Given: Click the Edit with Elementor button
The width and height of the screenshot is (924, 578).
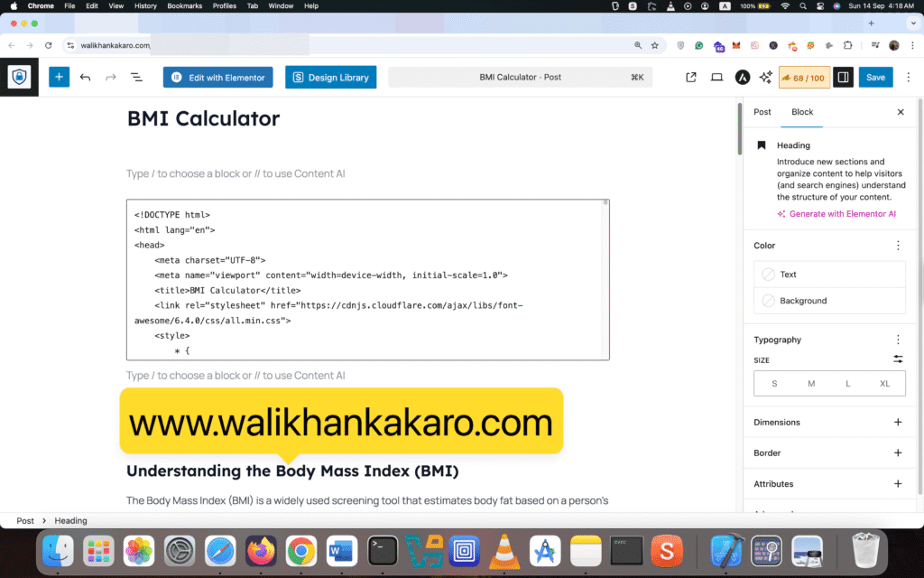Looking at the screenshot, I should [x=218, y=78].
